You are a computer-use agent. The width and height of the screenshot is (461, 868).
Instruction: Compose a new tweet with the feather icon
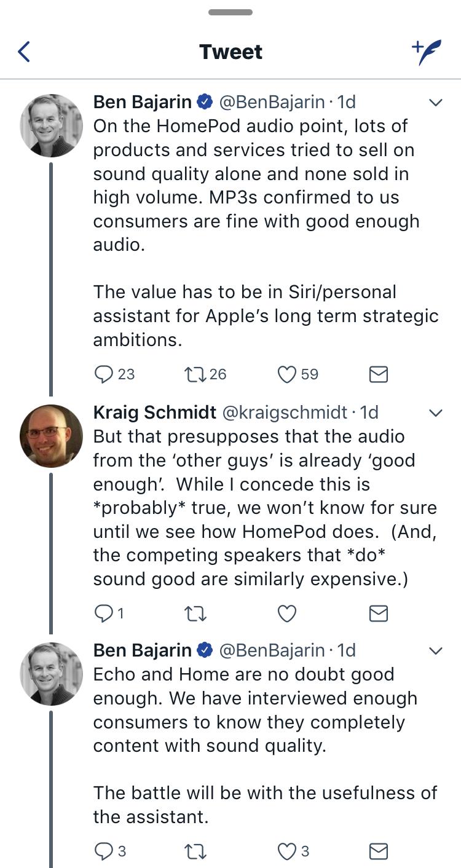[x=426, y=52]
